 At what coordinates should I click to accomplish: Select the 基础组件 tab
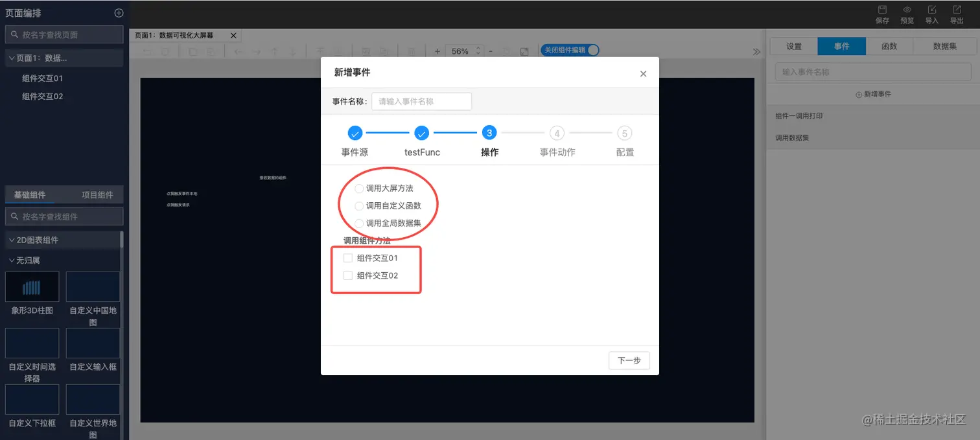30,194
